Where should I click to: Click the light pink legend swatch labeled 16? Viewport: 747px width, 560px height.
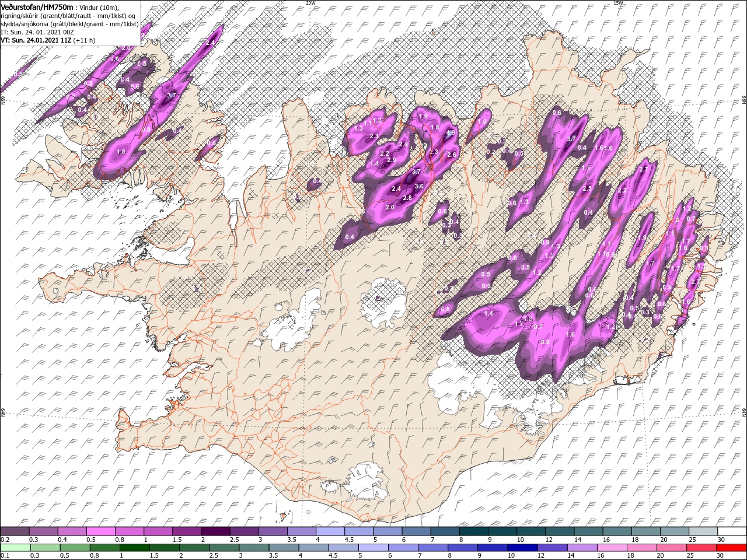611,547
